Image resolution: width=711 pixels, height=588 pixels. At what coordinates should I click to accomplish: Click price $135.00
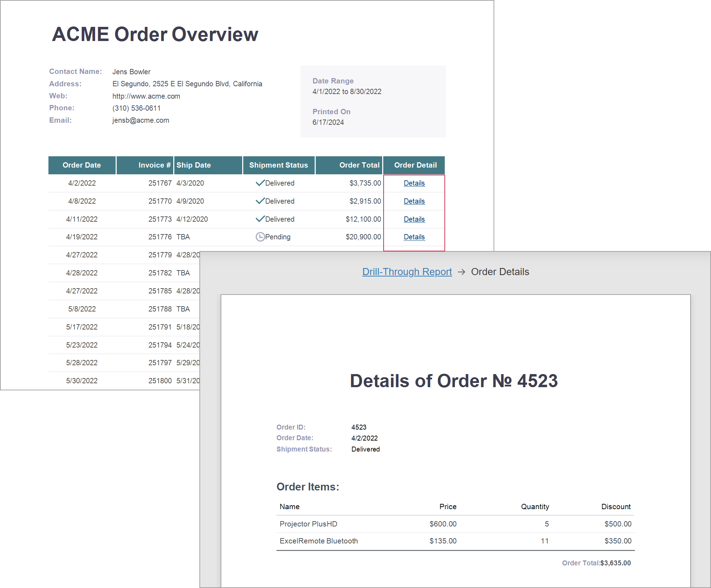coord(443,541)
